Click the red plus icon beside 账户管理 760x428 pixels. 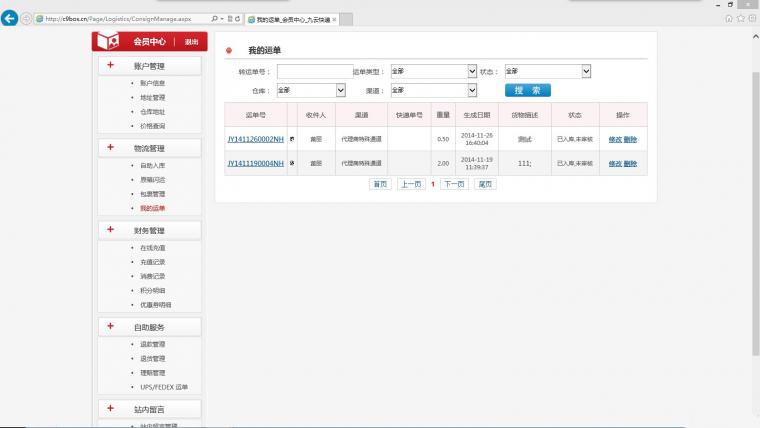click(111, 65)
